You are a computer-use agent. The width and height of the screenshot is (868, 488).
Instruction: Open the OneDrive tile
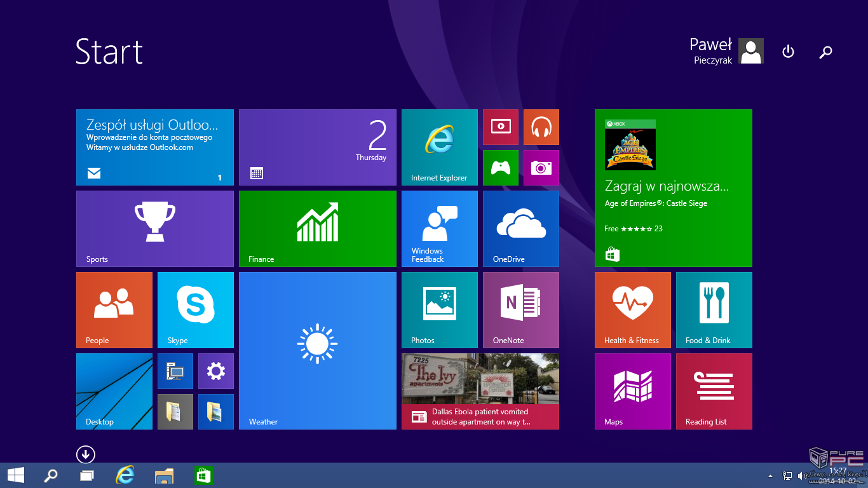(520, 228)
